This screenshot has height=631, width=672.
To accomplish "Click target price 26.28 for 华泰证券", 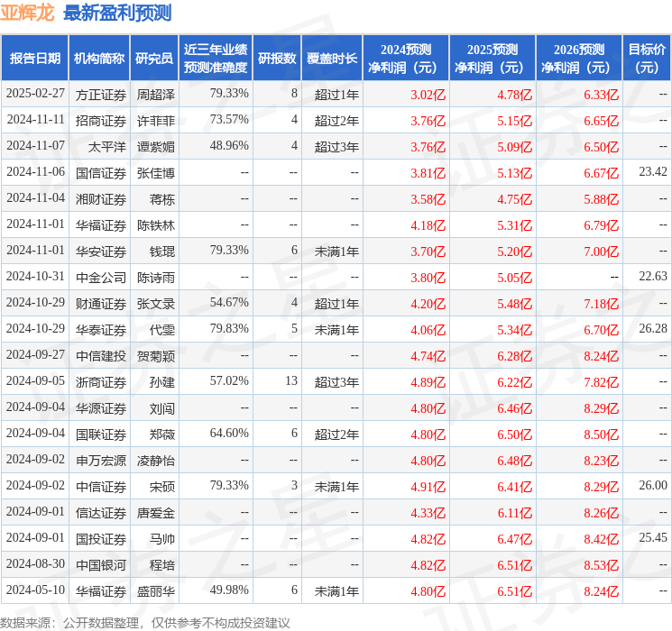I will point(652,329).
